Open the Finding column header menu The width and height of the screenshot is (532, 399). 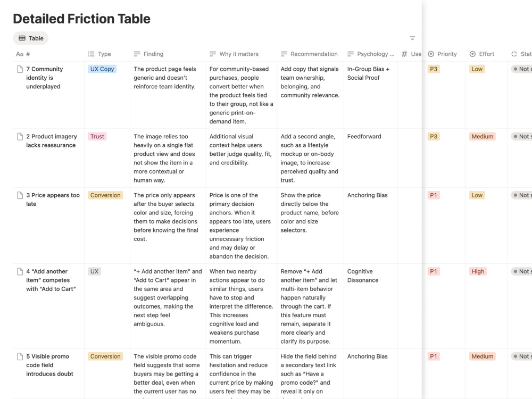[x=148, y=54]
